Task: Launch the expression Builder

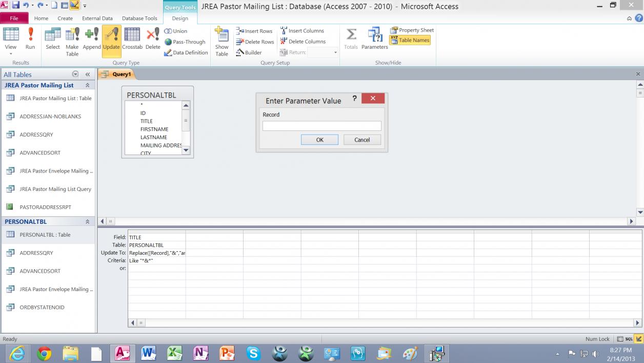Action: (x=249, y=52)
